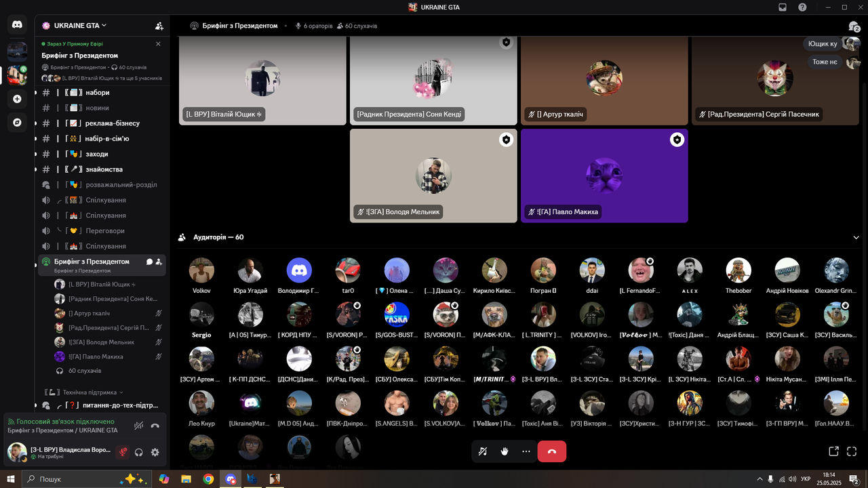Image resolution: width=868 pixels, height=488 pixels.
Task: Click the Голосовий зв'язок підключено status
Action: click(x=65, y=422)
